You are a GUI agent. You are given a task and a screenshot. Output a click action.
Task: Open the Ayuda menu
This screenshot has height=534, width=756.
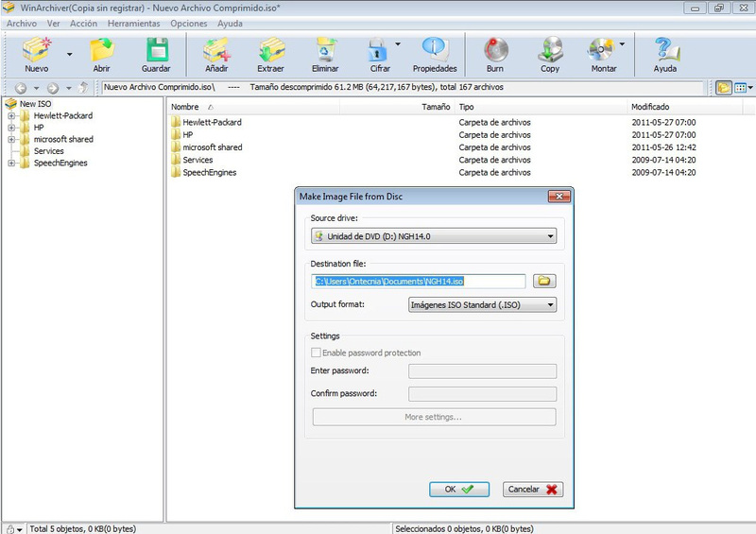point(230,23)
